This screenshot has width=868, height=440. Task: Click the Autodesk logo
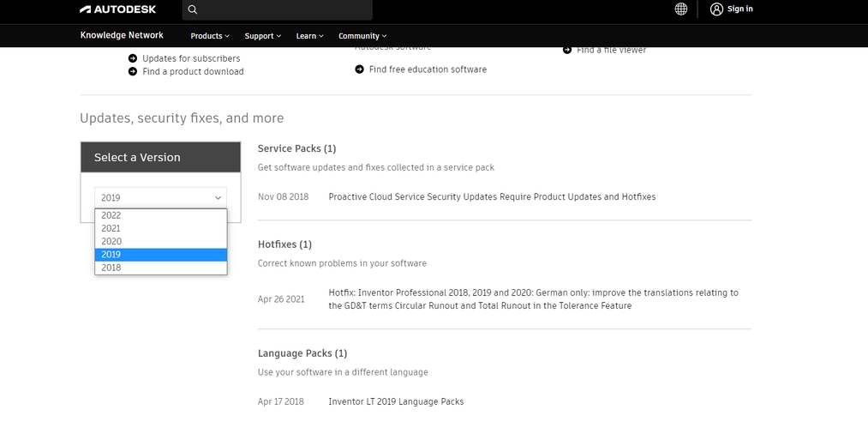[118, 9]
